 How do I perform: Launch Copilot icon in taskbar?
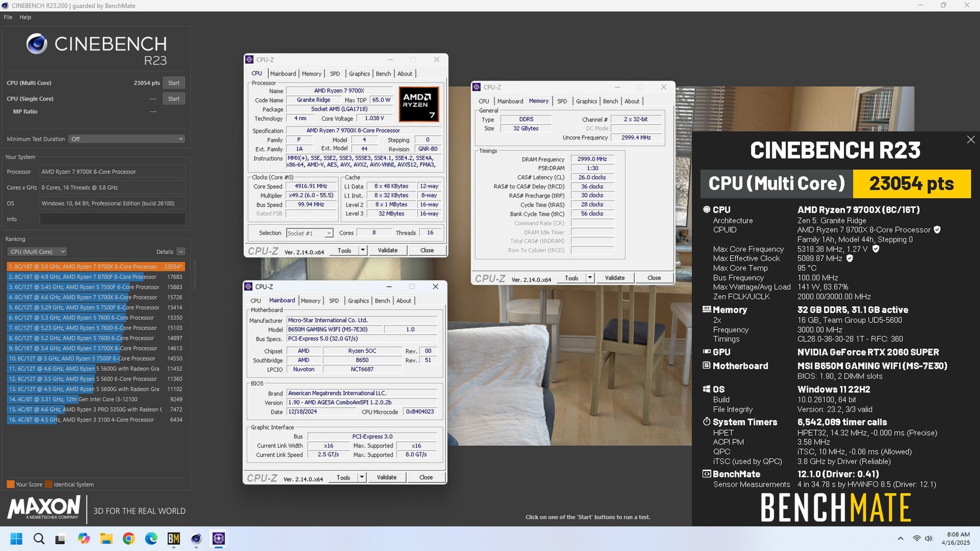point(84,539)
